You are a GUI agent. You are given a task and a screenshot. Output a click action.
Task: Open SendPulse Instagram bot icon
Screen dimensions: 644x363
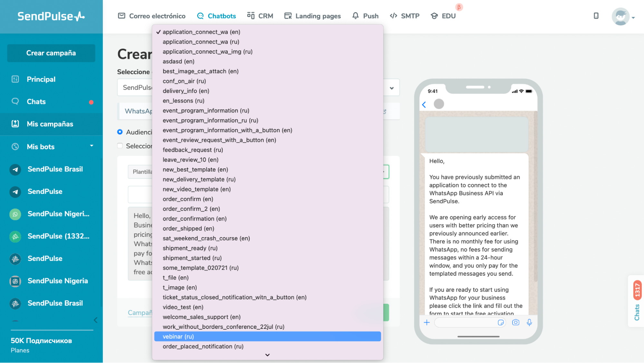pos(15,259)
